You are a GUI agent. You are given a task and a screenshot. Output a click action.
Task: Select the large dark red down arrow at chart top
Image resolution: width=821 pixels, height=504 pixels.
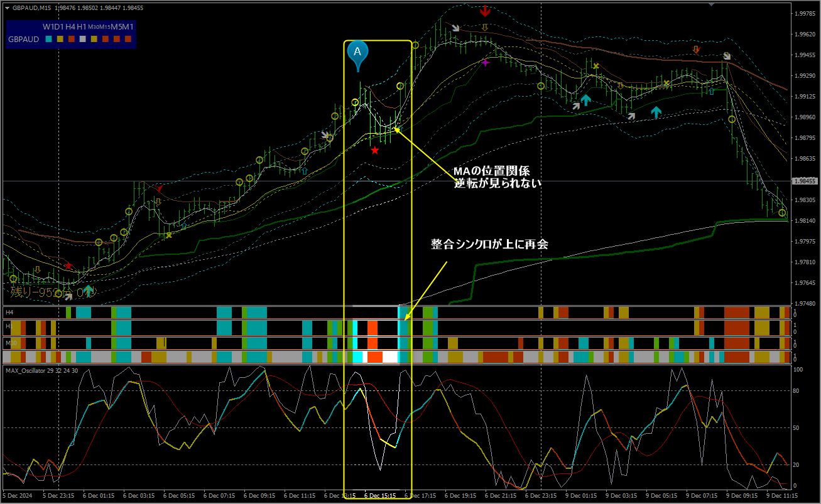(x=485, y=11)
